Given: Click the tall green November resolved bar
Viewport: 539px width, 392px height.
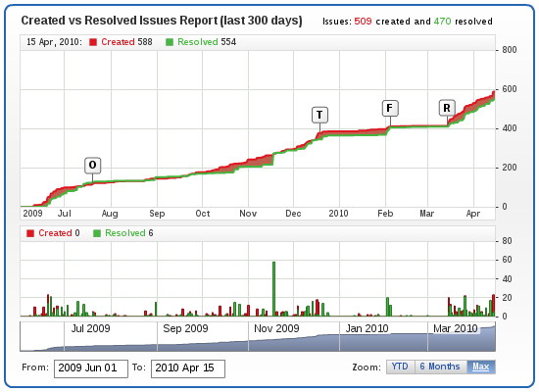Looking at the screenshot, I should [x=274, y=289].
